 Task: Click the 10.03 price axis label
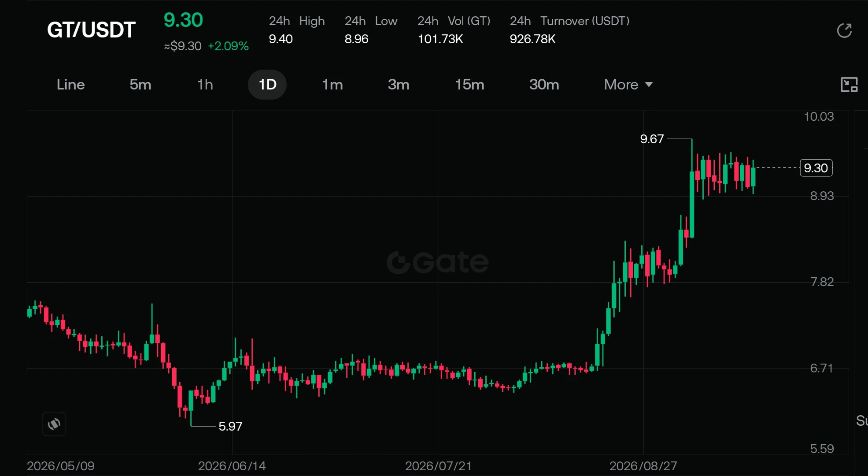[x=819, y=116]
